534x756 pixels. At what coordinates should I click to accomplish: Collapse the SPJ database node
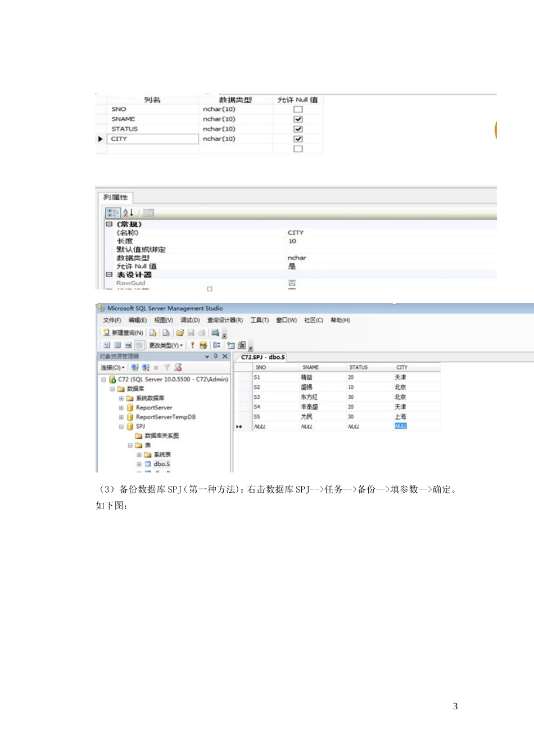[121, 426]
